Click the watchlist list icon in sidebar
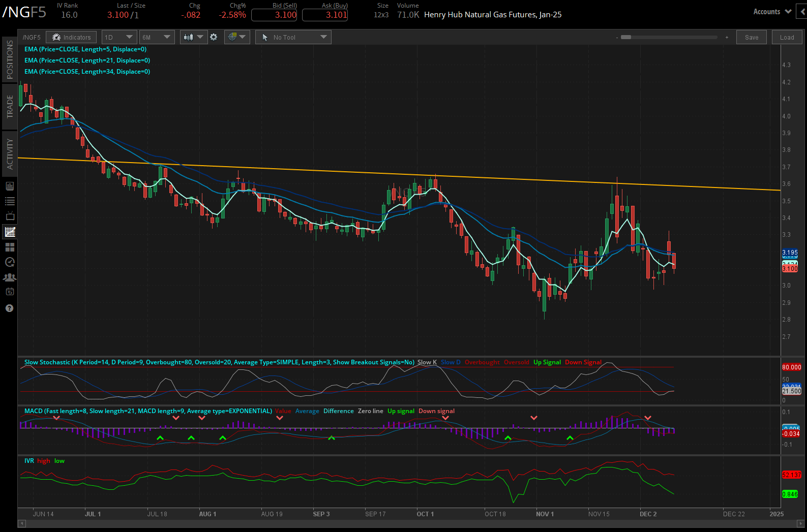The width and height of the screenshot is (807, 532). (10, 201)
